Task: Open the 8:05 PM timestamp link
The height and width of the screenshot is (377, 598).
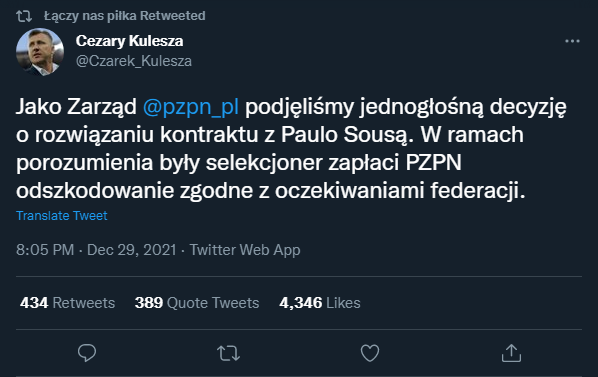Action: click(x=45, y=250)
